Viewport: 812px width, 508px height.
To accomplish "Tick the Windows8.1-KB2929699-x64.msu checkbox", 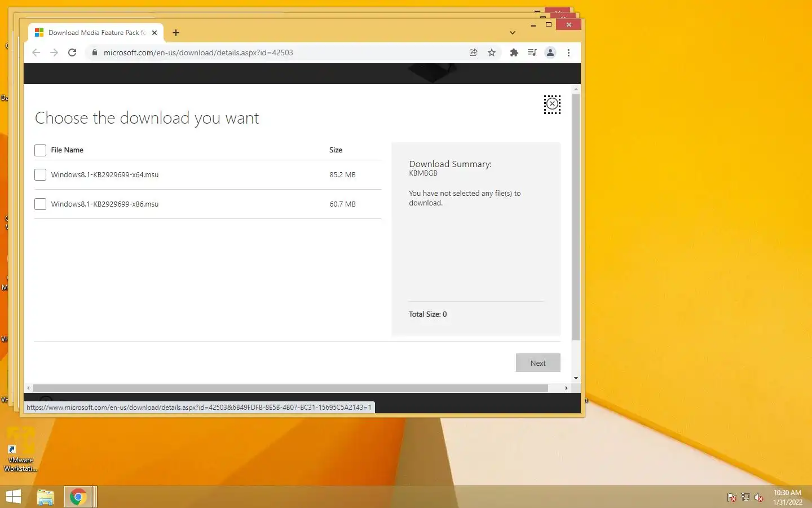I will [x=40, y=174].
